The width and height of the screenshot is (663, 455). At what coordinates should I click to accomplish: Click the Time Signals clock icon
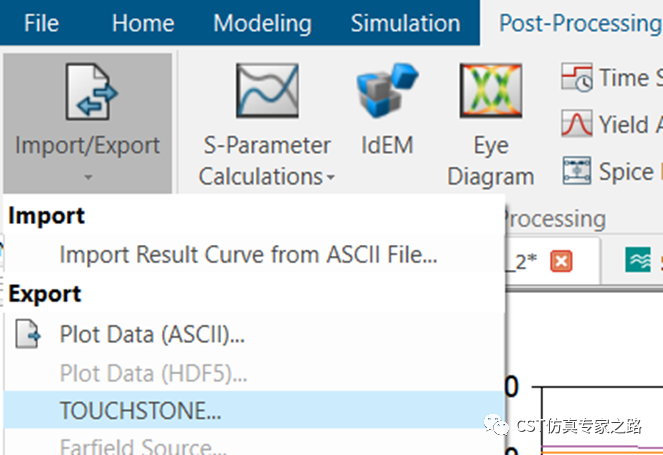click(x=576, y=77)
